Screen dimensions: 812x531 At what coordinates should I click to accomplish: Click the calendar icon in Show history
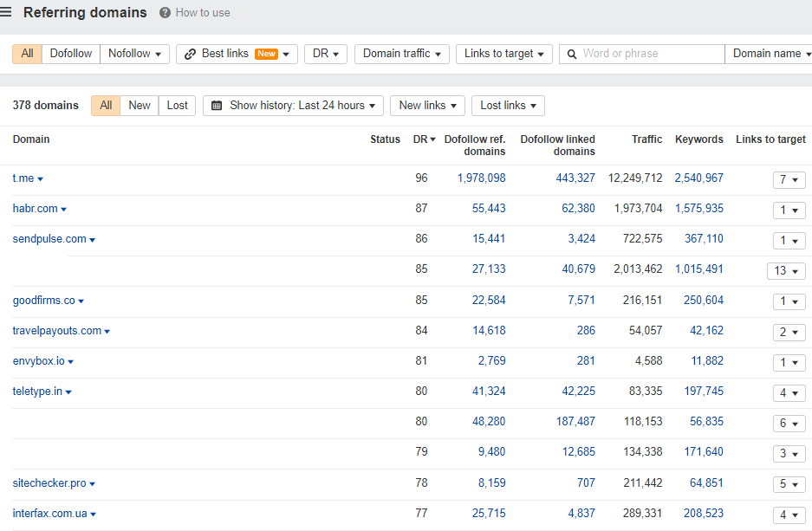pyautogui.click(x=217, y=106)
